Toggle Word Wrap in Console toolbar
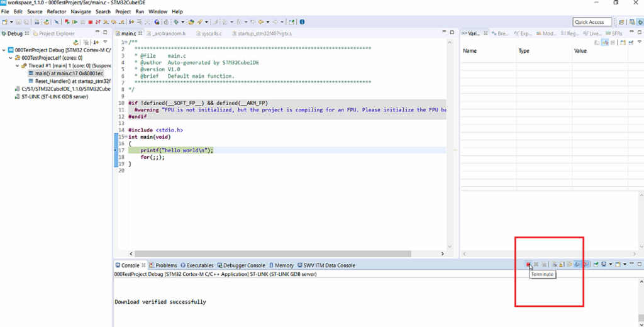The image size is (644, 327). point(570,265)
